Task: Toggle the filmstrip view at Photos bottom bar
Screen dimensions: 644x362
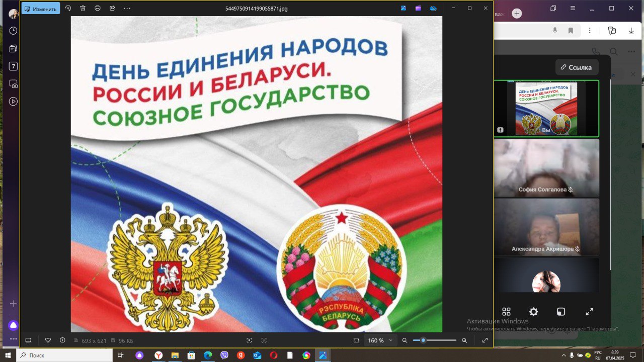Action: coord(28,340)
